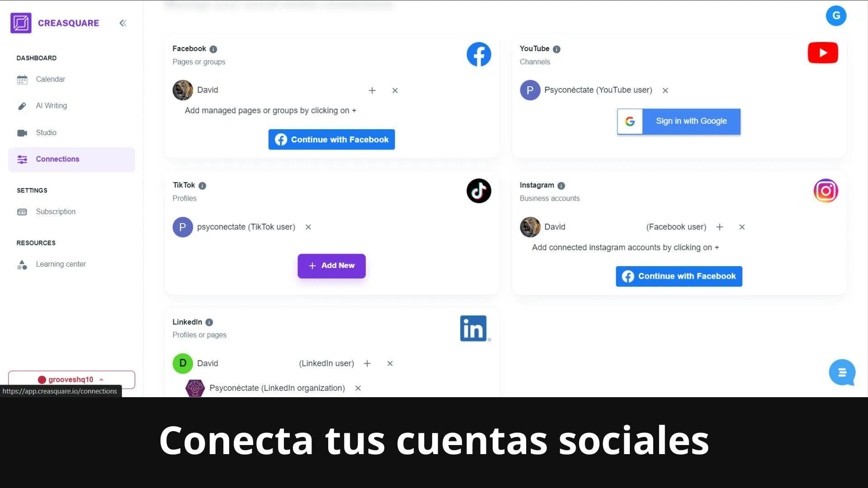
Task: Click the Creasquare logo icon
Action: [21, 23]
